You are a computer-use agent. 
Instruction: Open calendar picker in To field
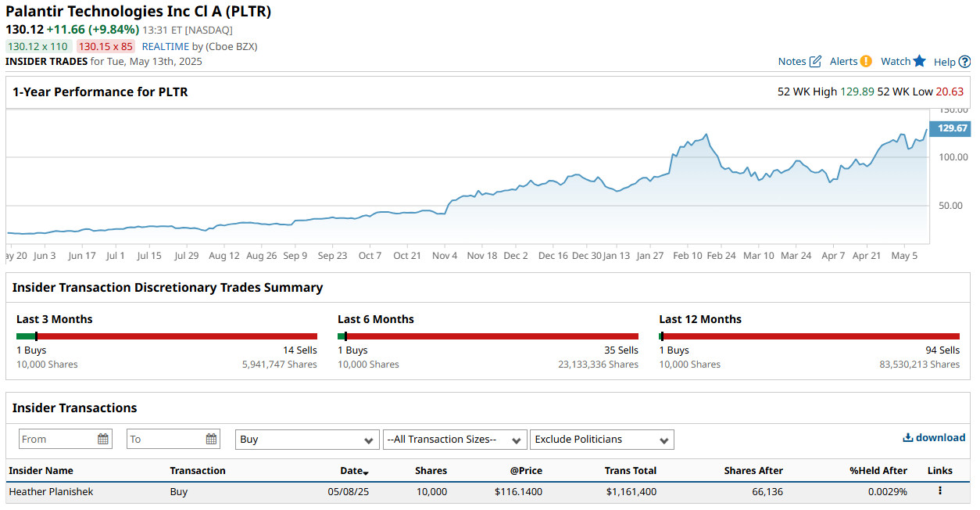211,439
